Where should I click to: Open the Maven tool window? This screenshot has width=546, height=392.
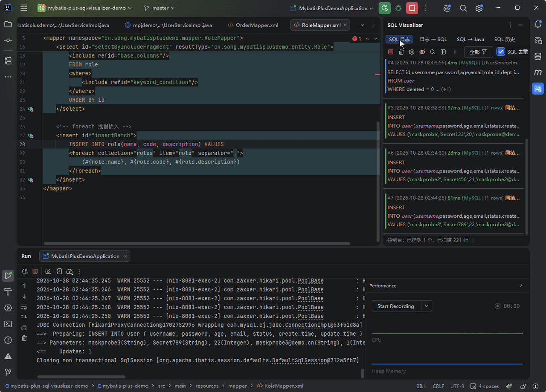538,72
